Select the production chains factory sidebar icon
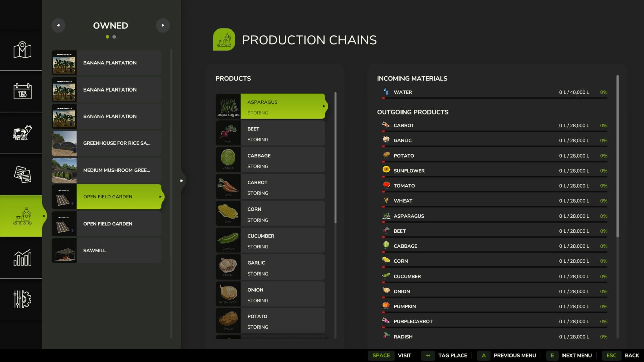Viewport: 644px width, 362px height. (22, 216)
